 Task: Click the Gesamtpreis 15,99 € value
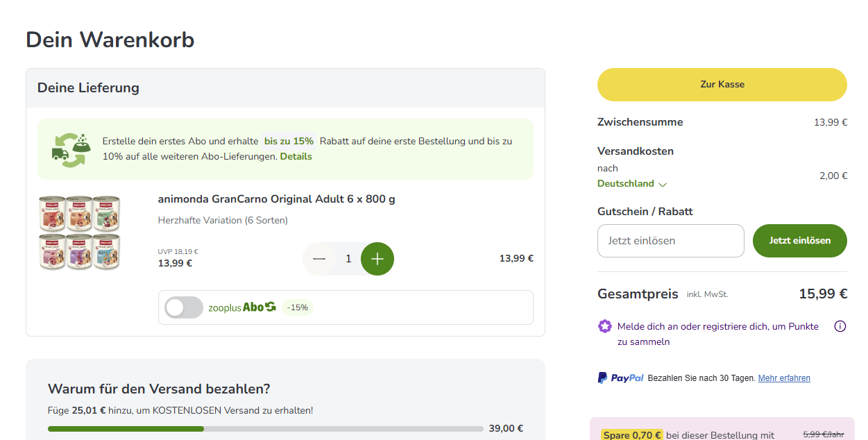[x=823, y=294]
